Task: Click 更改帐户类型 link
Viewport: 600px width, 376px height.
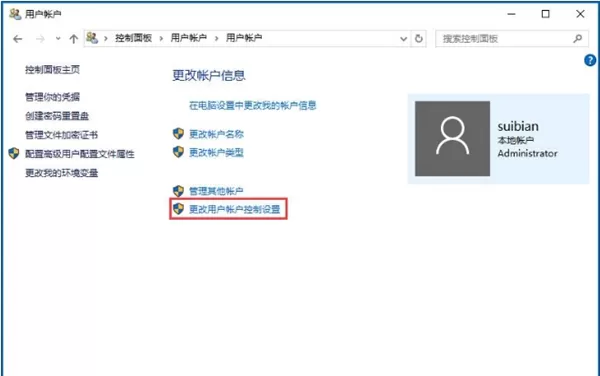Action: pos(216,153)
